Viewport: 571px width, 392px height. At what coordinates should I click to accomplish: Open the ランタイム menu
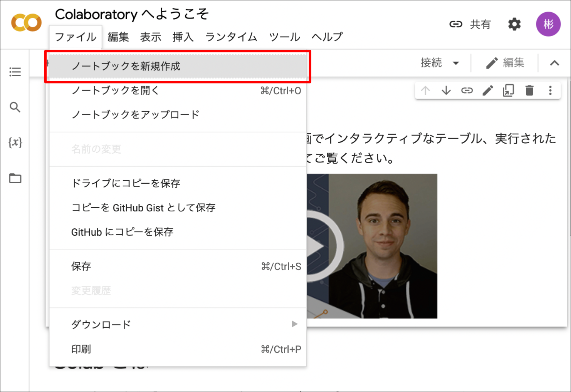tap(231, 37)
